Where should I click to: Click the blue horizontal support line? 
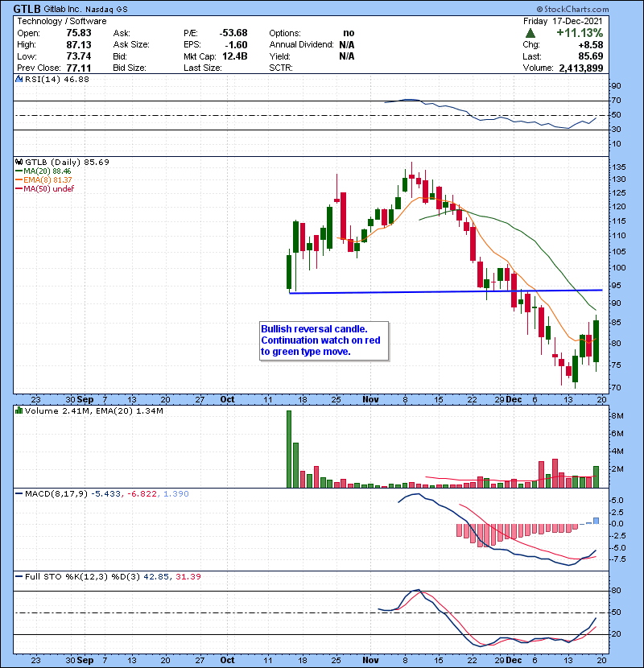tap(446, 292)
